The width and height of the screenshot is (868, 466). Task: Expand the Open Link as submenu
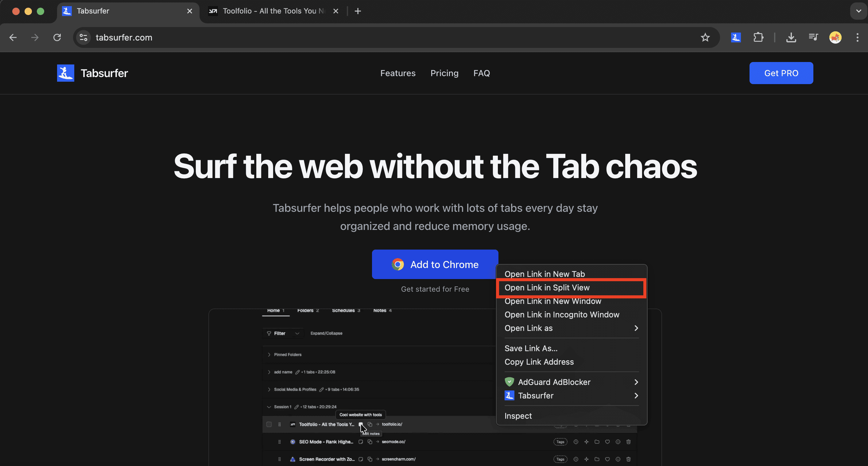point(571,328)
